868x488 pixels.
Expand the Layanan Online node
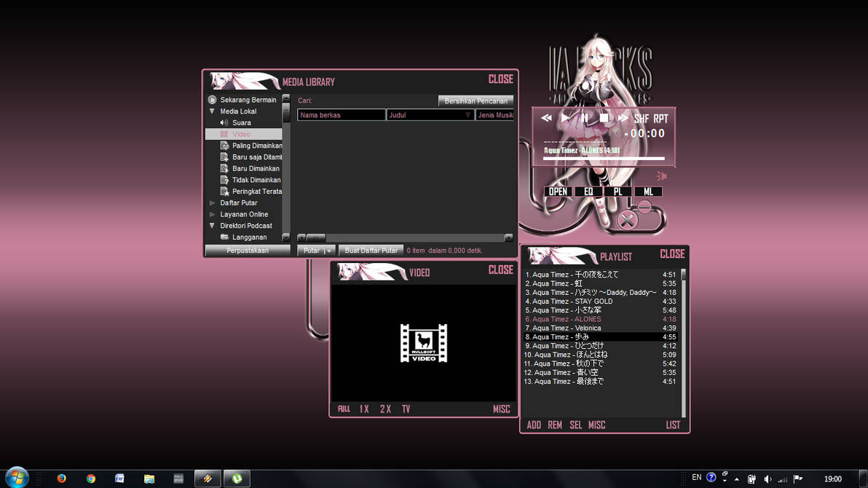[212, 214]
